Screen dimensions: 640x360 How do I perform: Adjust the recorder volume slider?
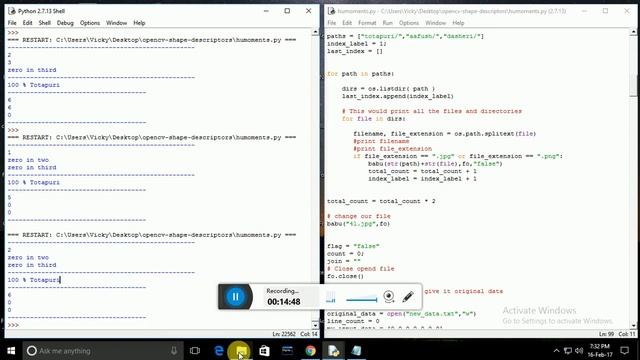(362, 300)
